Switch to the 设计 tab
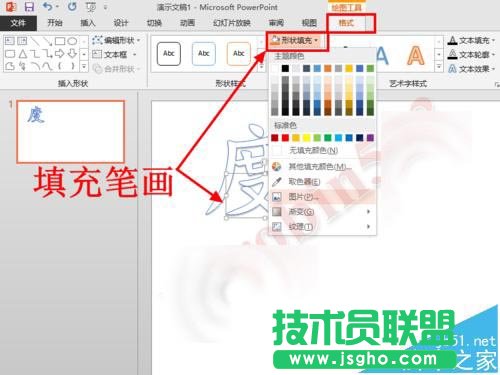The height and width of the screenshot is (375, 500). pyautogui.click(x=121, y=23)
